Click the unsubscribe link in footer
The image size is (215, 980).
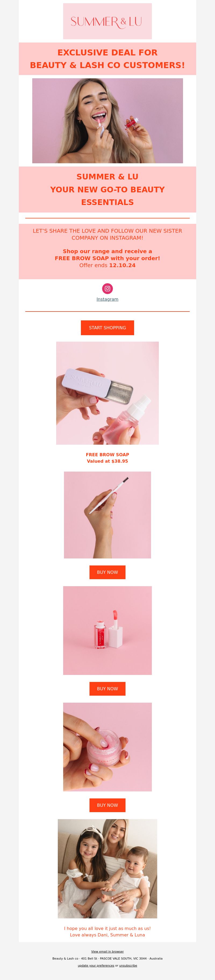click(x=128, y=965)
